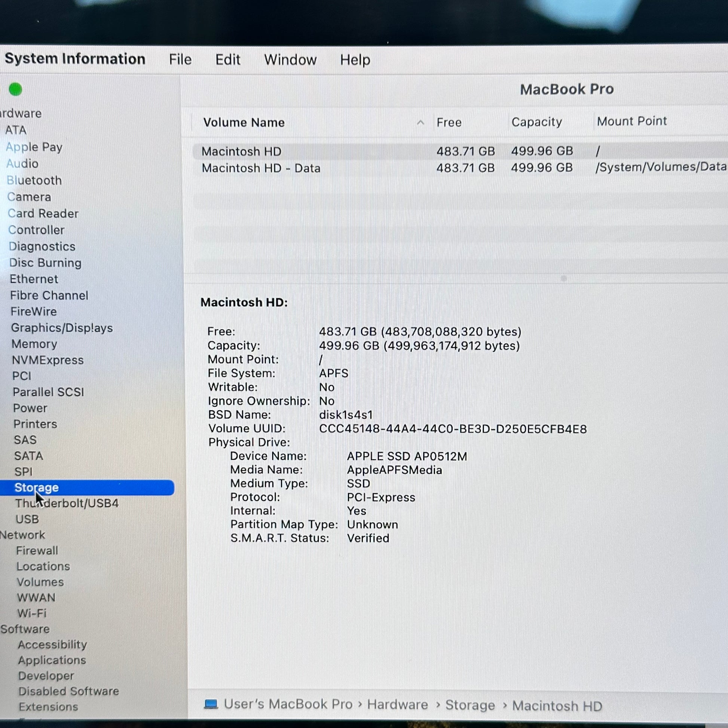The height and width of the screenshot is (728, 728).
Task: Click the APPLE SSD AP0512M device name
Action: pos(407,456)
